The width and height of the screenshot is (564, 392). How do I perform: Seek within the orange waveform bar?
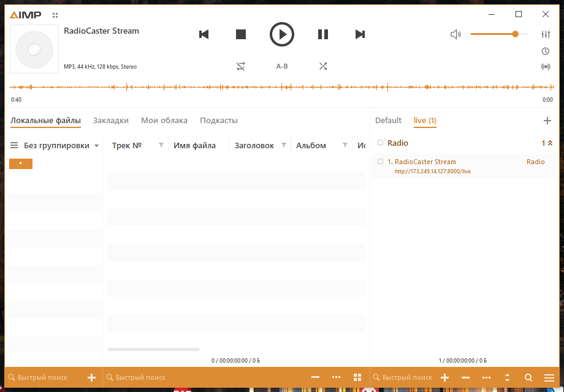point(281,87)
